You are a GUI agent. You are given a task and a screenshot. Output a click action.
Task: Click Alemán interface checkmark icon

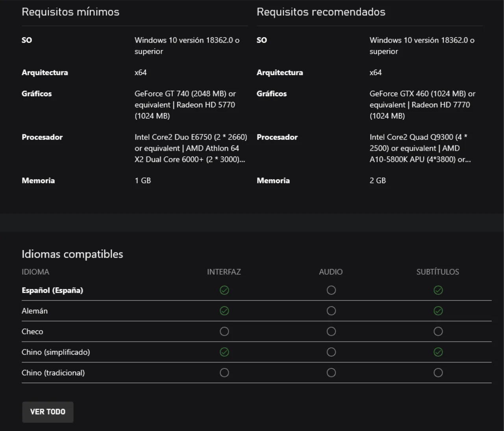click(x=224, y=311)
